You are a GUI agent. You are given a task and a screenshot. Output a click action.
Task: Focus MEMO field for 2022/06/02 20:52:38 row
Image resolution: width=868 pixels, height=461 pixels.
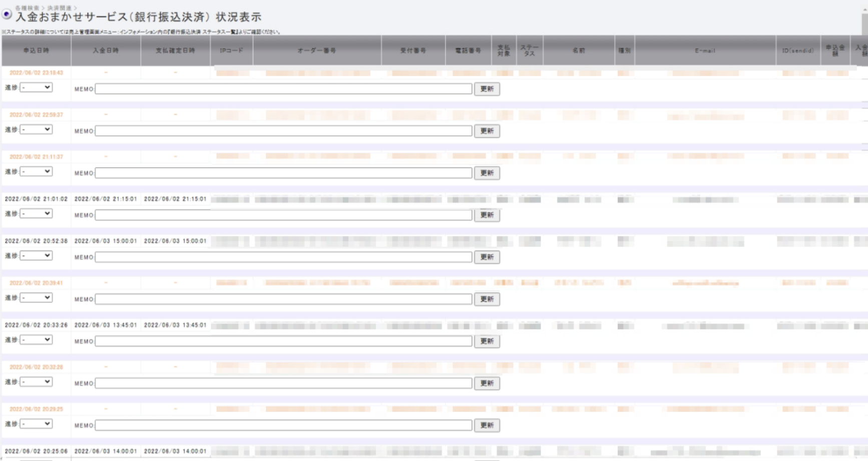(284, 257)
